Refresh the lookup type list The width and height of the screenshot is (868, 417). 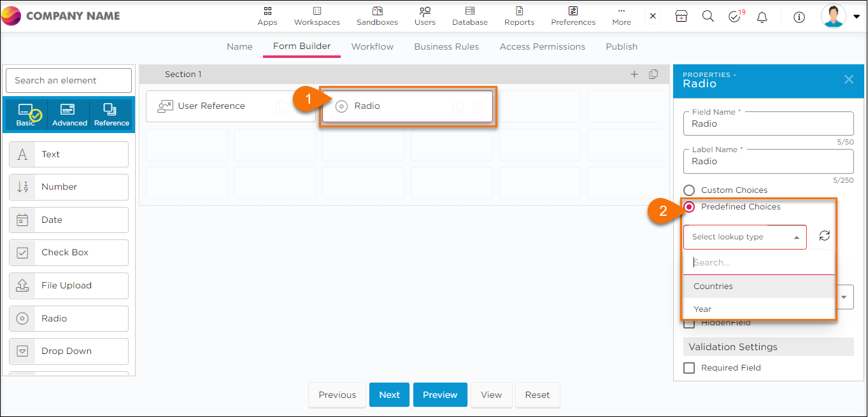(x=825, y=236)
